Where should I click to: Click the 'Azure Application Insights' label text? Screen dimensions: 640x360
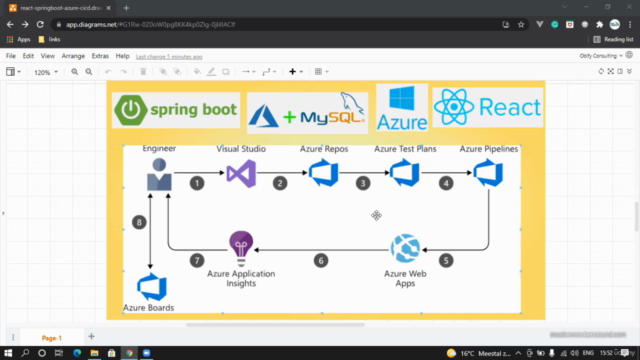241,278
